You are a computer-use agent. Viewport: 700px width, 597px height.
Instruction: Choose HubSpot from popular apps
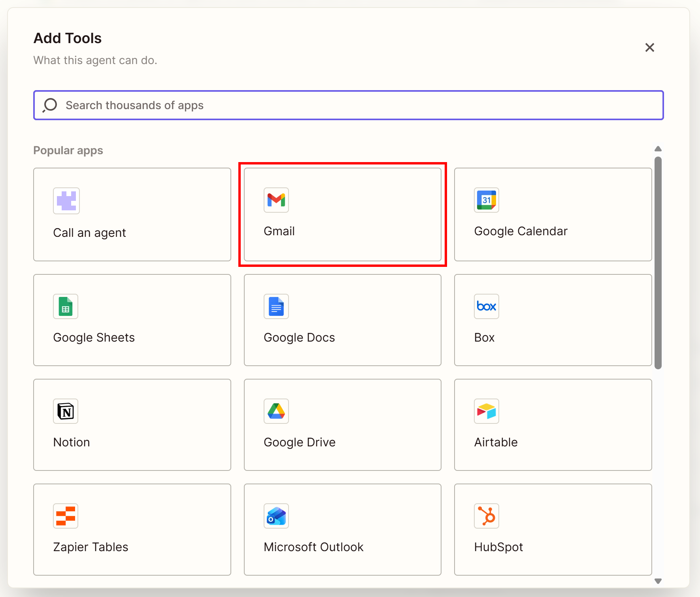point(553,530)
